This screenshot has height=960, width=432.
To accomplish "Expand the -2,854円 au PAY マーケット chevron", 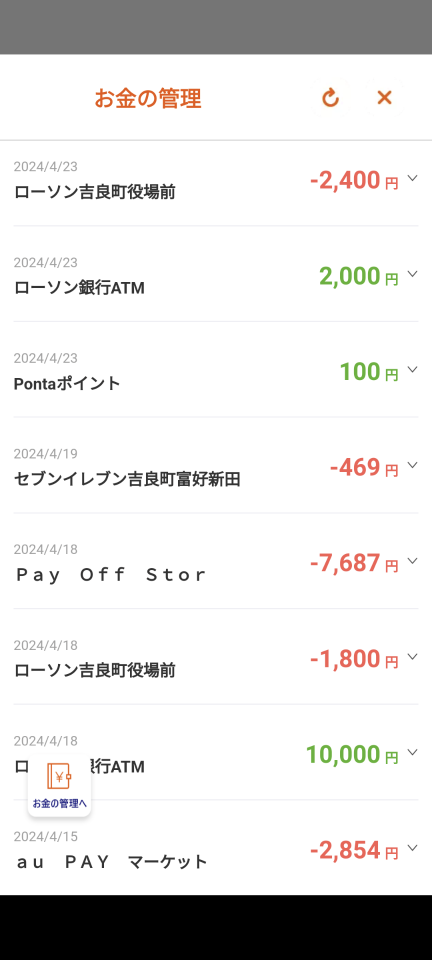I will (x=412, y=848).
